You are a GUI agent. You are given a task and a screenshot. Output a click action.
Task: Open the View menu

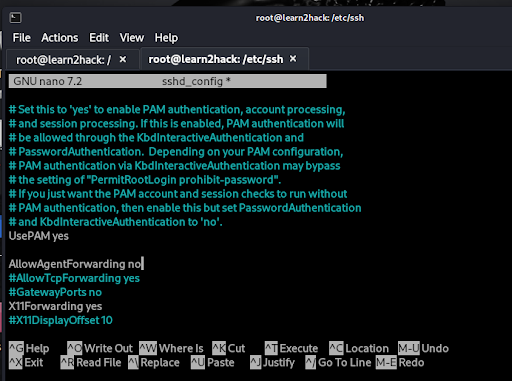132,38
